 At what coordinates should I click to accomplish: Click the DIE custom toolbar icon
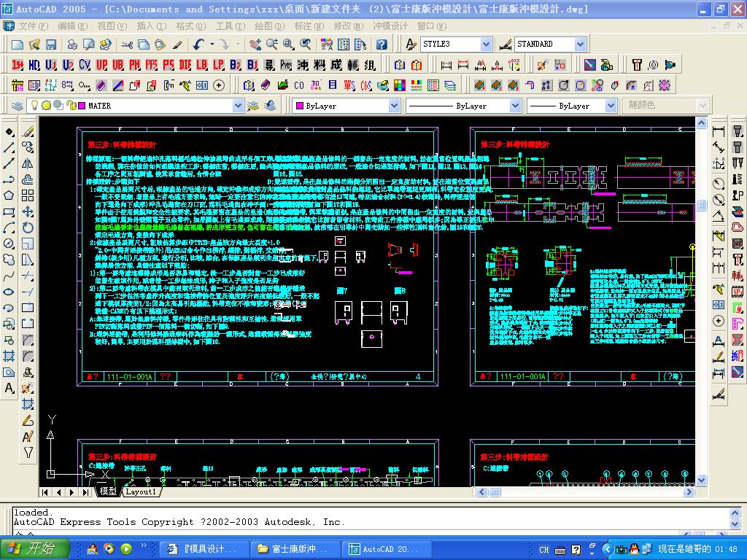(x=185, y=65)
